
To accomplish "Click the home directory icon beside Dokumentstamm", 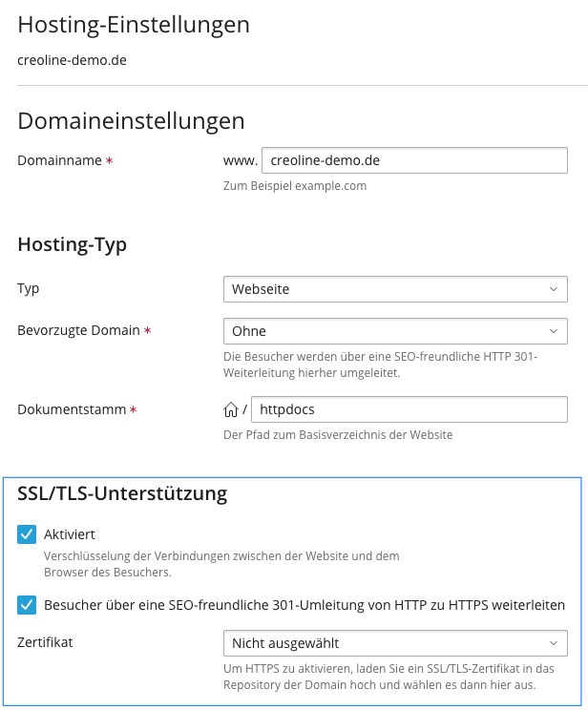I will click(x=231, y=409).
